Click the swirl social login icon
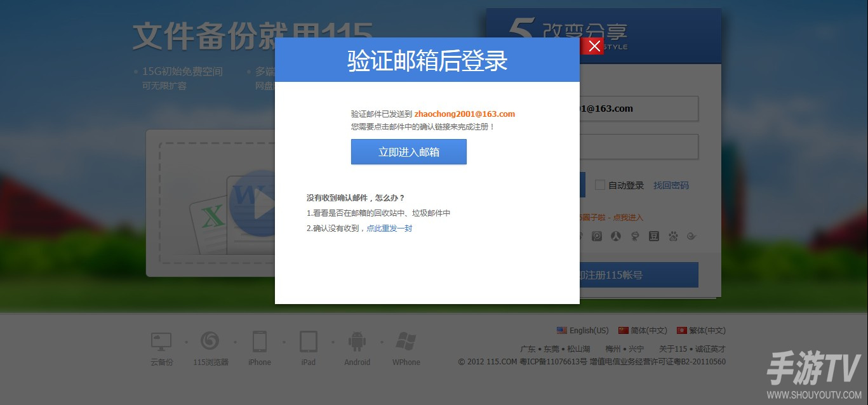Image resolution: width=868 pixels, height=405 pixels. (x=692, y=236)
